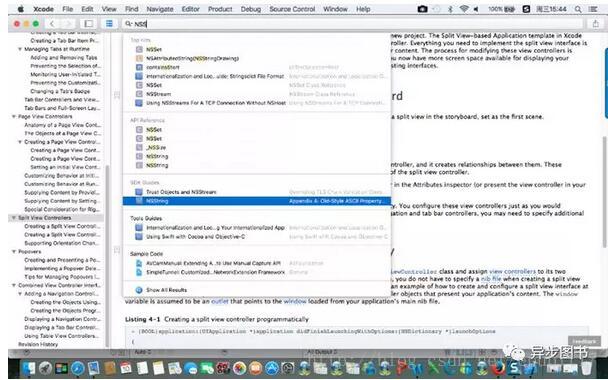Follow the outlet link in paragraph

(x=219, y=301)
